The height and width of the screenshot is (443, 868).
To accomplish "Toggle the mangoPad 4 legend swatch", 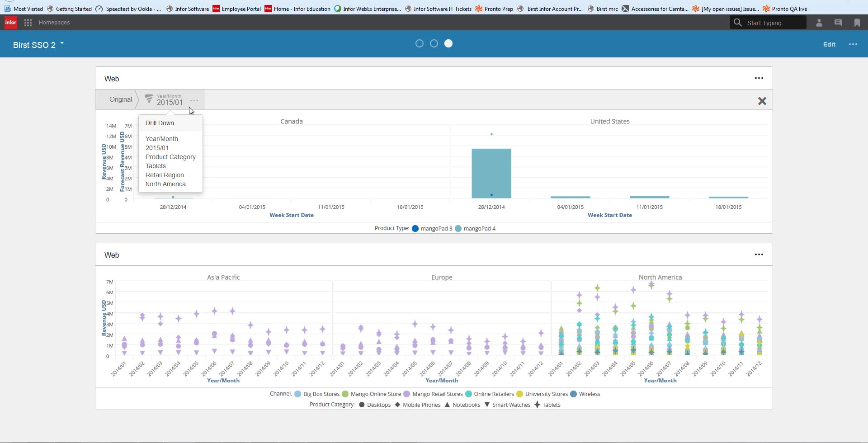I will [458, 229].
